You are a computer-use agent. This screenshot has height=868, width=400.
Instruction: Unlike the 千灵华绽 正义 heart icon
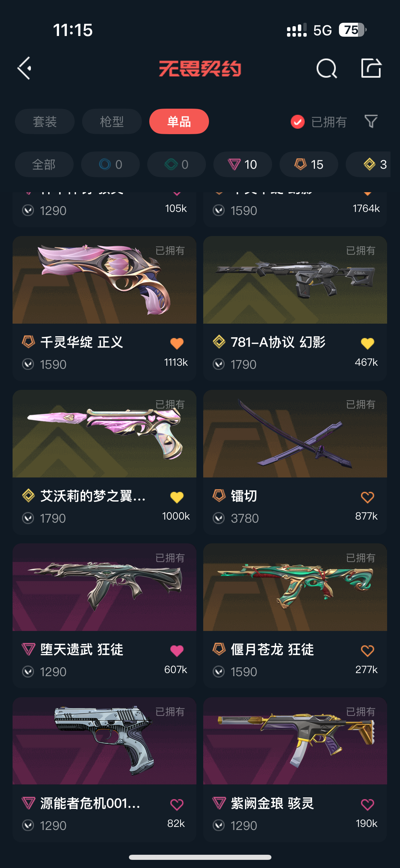177,343
